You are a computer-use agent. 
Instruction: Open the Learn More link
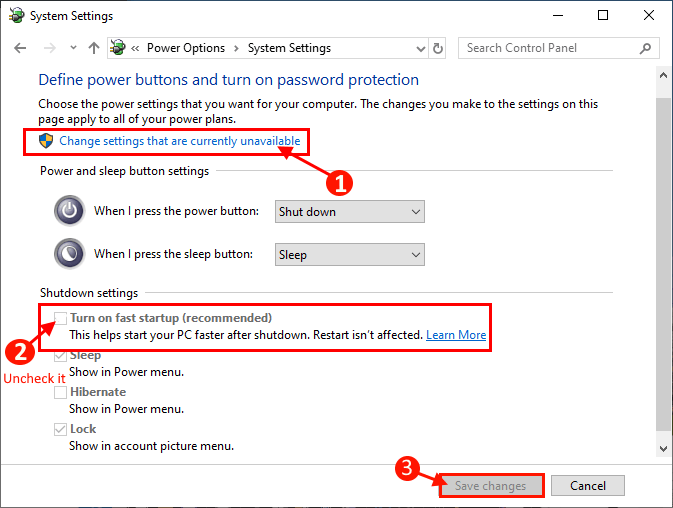456,335
